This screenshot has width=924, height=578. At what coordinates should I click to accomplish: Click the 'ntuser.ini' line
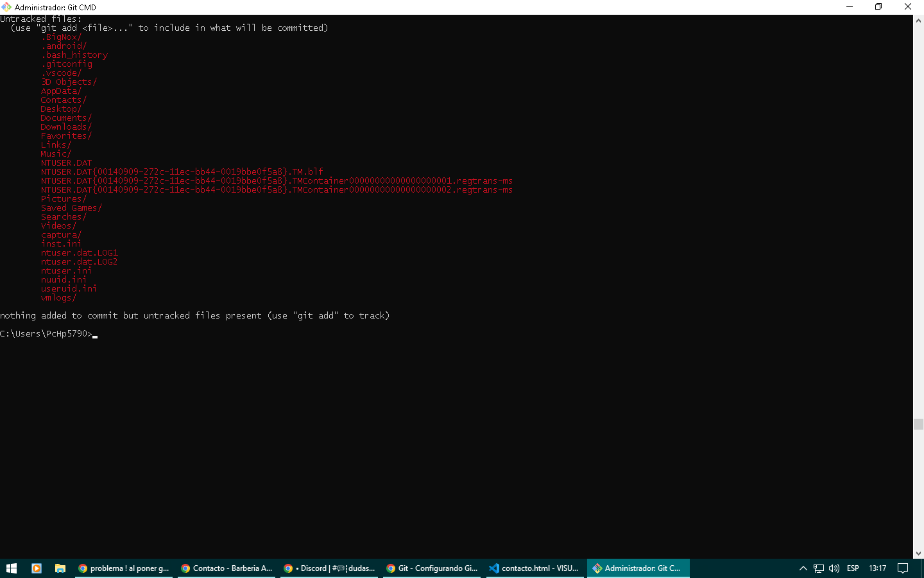(x=67, y=271)
